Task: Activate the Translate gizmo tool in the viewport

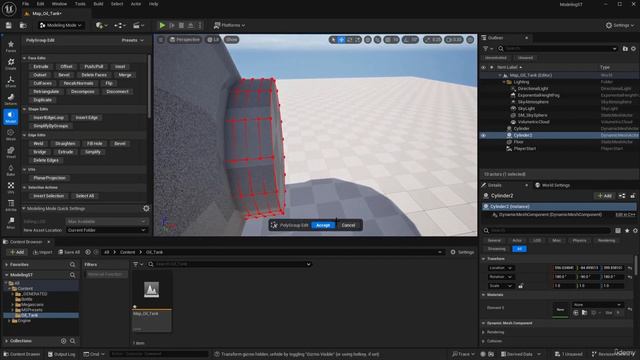Action: point(341,40)
